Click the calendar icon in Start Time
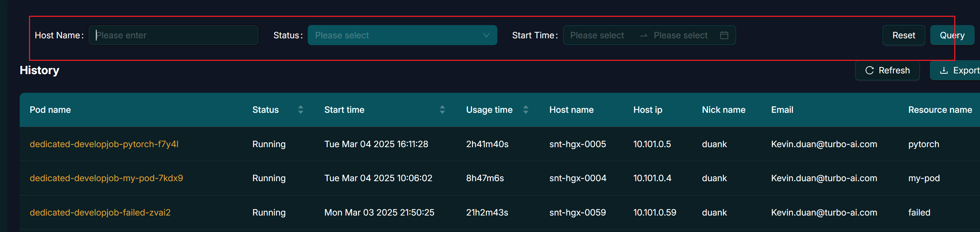 (x=724, y=35)
